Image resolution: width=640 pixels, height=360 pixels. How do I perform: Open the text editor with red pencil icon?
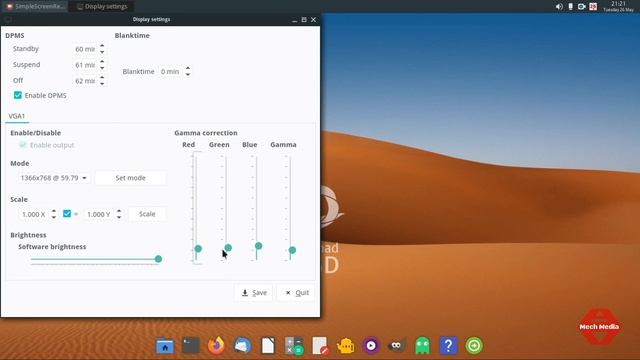point(320,346)
